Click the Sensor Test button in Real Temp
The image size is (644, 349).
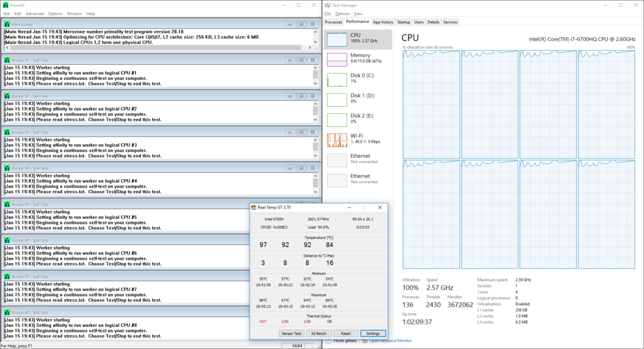pyautogui.click(x=291, y=333)
